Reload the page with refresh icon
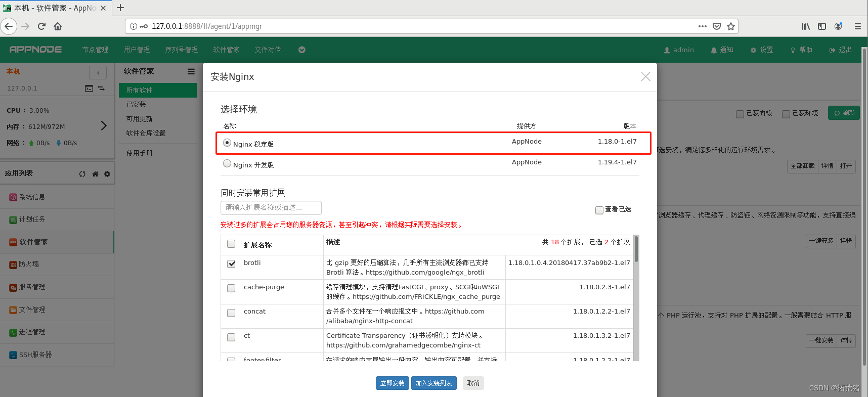868x397 pixels. pyautogui.click(x=41, y=26)
